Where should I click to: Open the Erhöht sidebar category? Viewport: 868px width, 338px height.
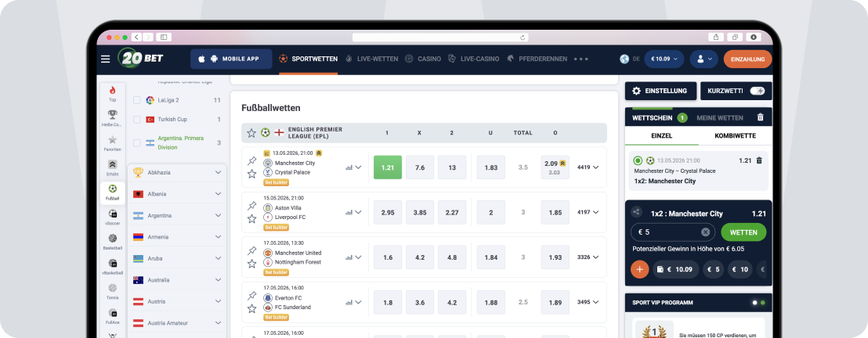point(112,167)
